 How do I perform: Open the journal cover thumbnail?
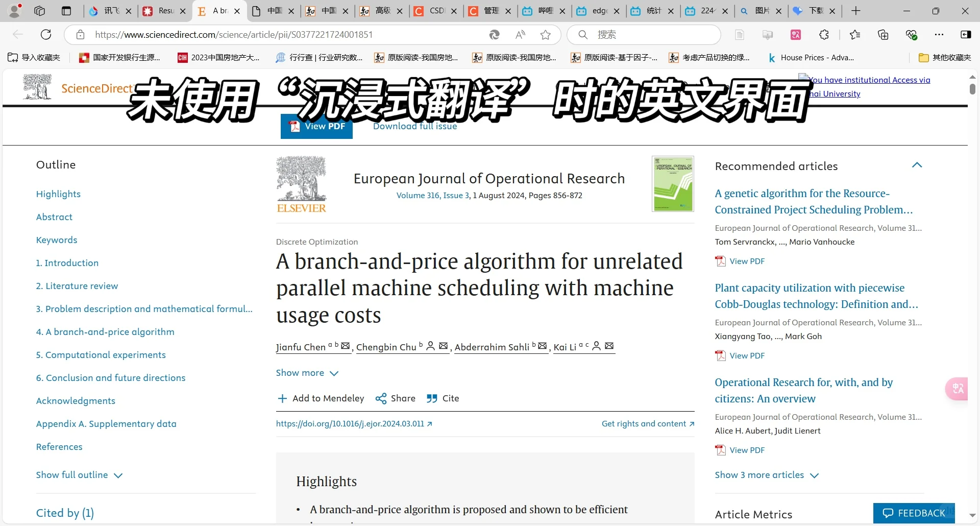pos(673,184)
